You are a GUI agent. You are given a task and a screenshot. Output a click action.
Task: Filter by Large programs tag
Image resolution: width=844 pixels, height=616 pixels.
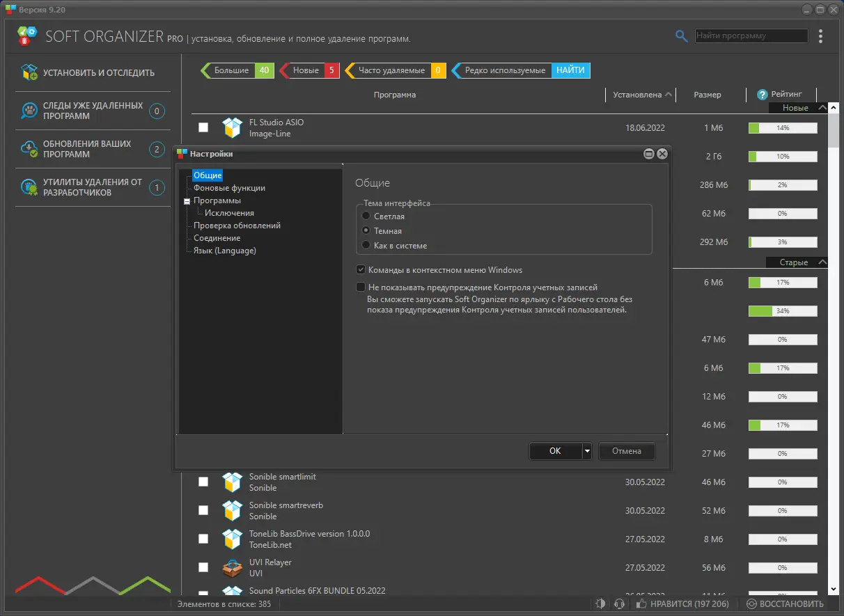click(237, 70)
